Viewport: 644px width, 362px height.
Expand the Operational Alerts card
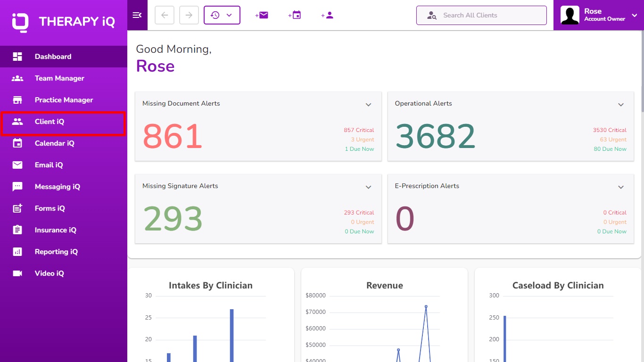coord(621,105)
